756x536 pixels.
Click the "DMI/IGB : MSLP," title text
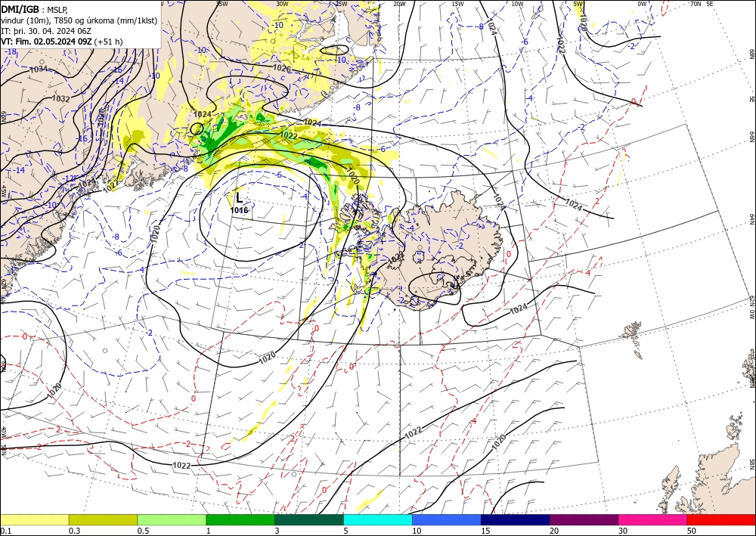(x=36, y=9)
